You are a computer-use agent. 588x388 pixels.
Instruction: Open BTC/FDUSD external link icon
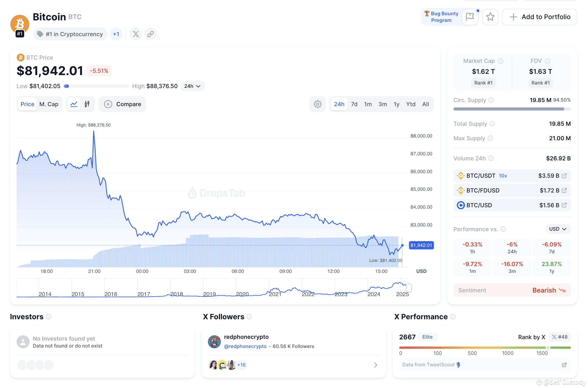click(564, 190)
